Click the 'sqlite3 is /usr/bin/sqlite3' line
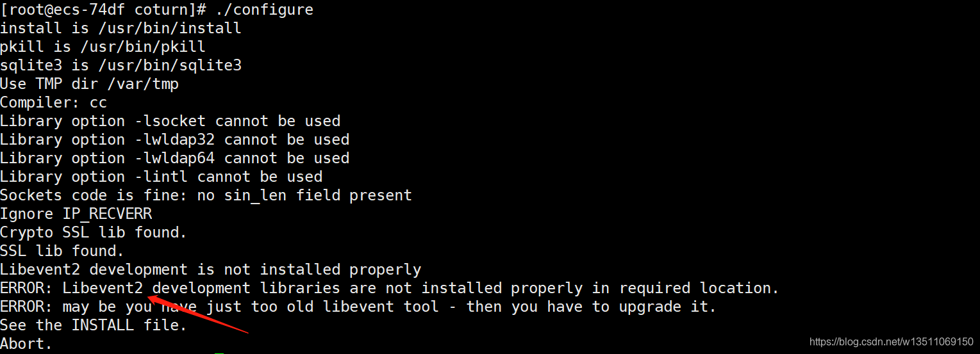 click(x=120, y=65)
